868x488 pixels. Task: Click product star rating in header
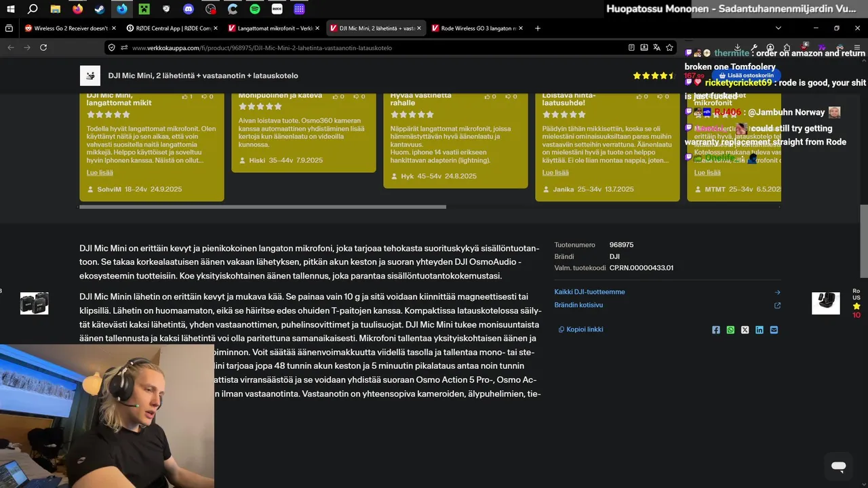654,76
